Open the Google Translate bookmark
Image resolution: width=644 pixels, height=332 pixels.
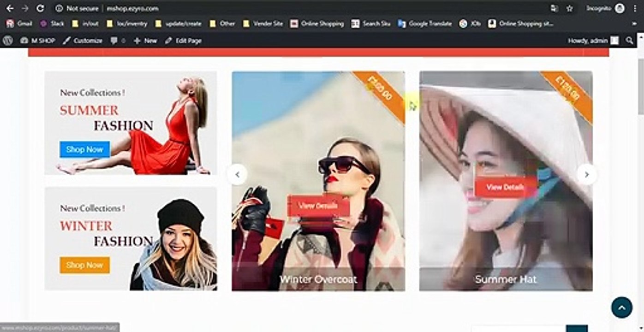tap(424, 24)
